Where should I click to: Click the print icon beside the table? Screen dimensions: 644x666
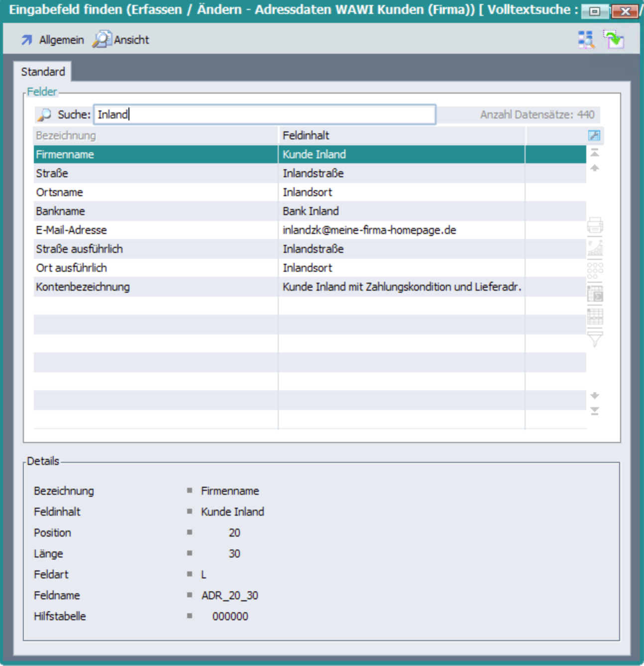point(595,225)
